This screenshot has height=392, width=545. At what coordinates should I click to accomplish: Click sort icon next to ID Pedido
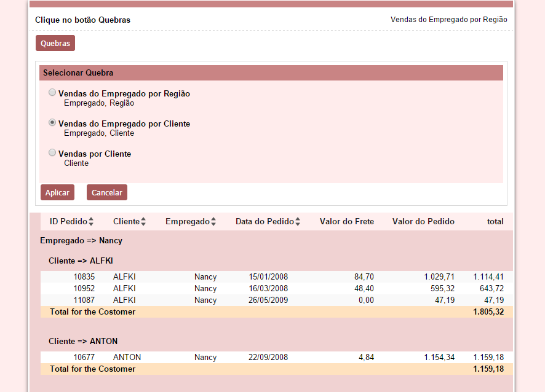(91, 222)
